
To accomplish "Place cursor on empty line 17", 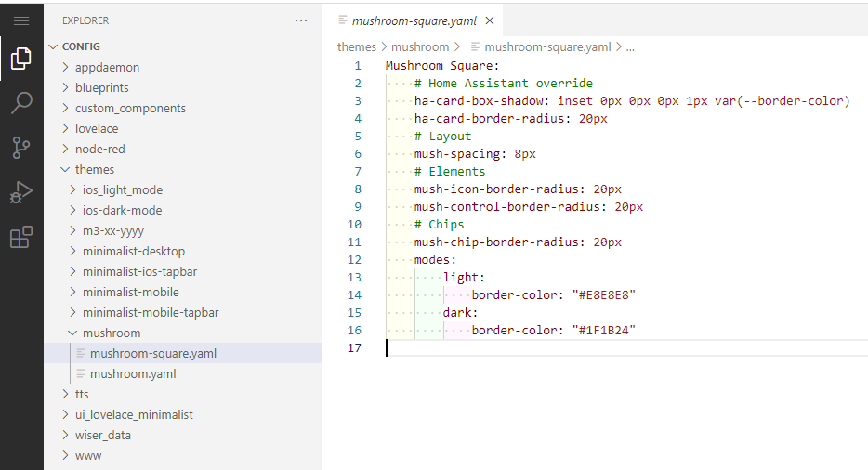I will point(558,348).
